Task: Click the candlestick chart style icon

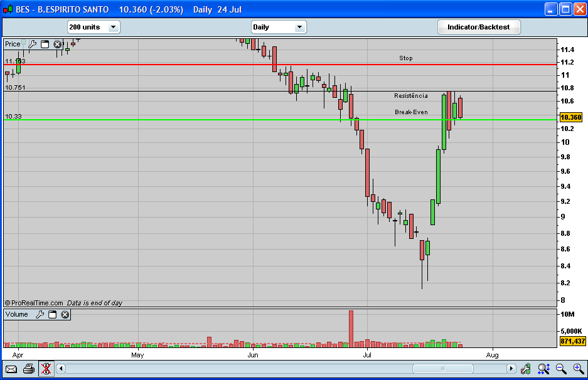Action: pyautogui.click(x=526, y=369)
